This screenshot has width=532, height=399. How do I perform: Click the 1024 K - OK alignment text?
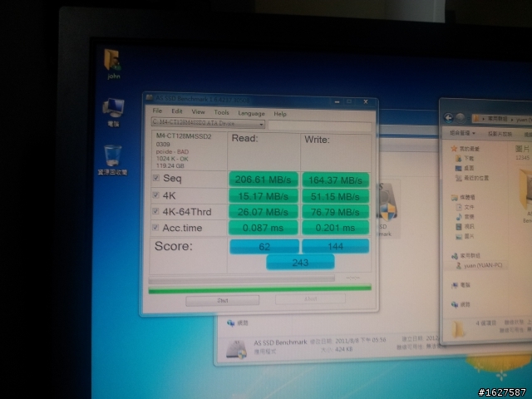coord(172,159)
